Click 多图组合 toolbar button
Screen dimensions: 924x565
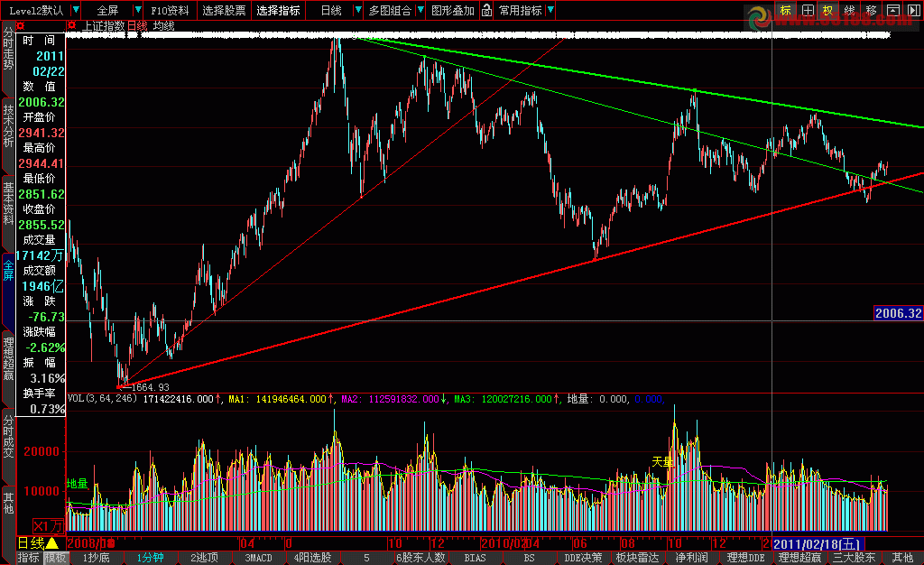390,11
